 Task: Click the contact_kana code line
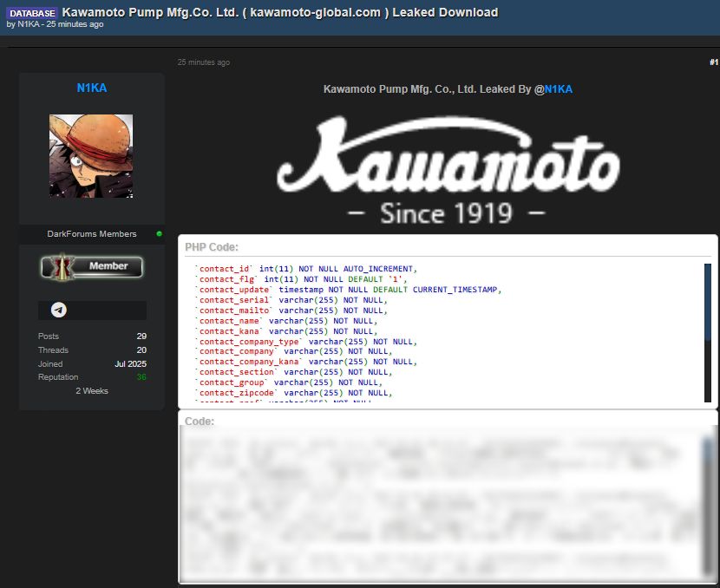[x=286, y=331]
